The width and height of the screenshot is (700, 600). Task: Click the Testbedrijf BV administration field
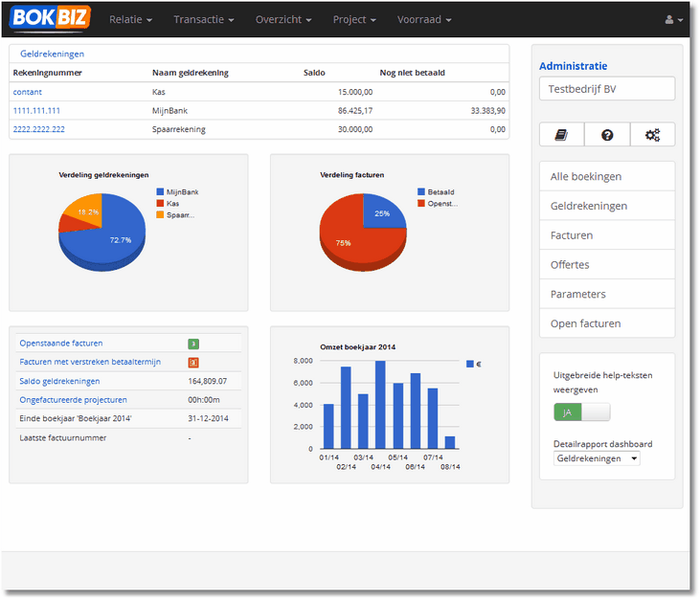(607, 89)
